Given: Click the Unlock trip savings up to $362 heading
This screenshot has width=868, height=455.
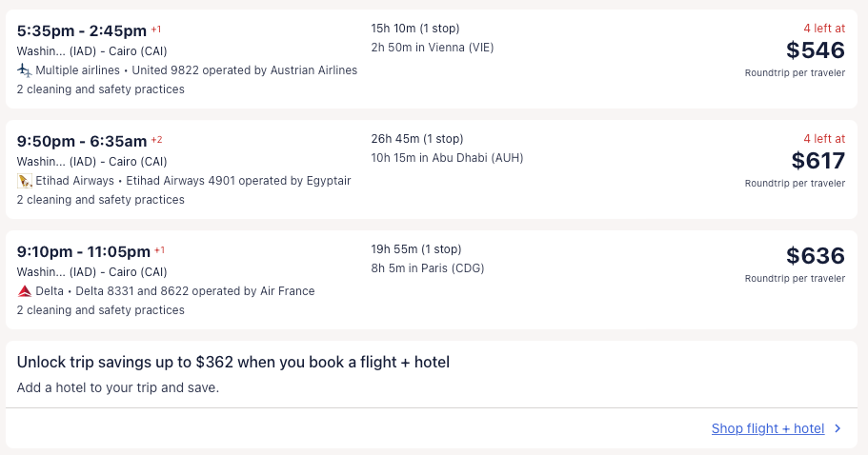Looking at the screenshot, I should click(233, 362).
